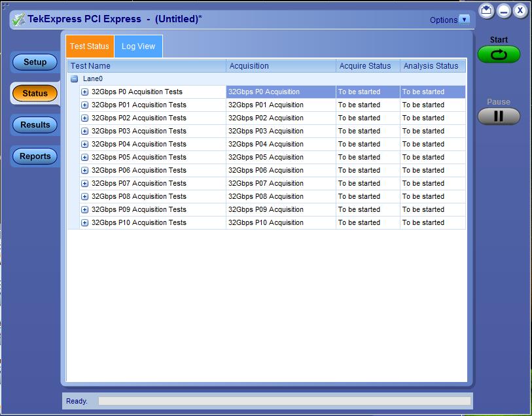This screenshot has width=532, height=416.
Task: Click the 32Gbps P01 Acquisition cell
Action: [281, 105]
